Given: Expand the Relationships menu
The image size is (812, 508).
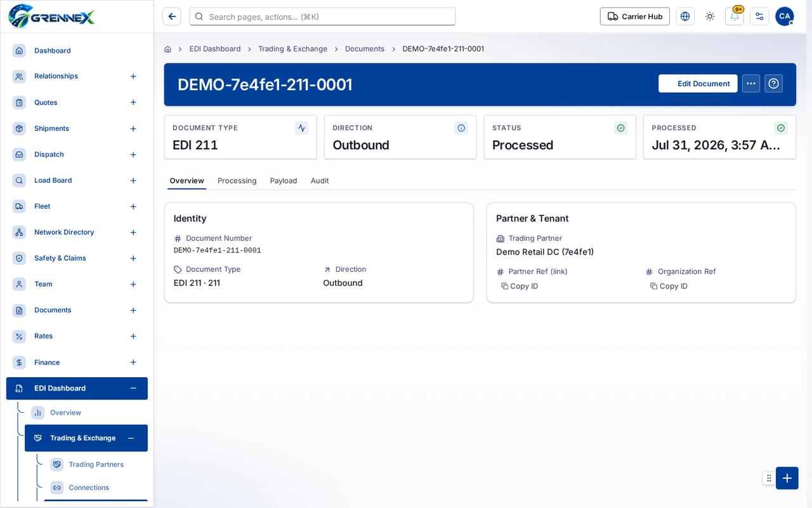Looking at the screenshot, I should point(133,76).
